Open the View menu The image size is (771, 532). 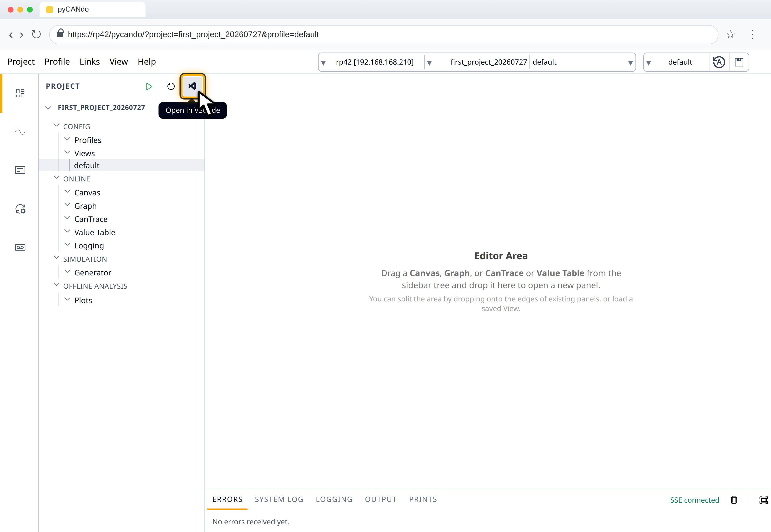click(x=119, y=62)
